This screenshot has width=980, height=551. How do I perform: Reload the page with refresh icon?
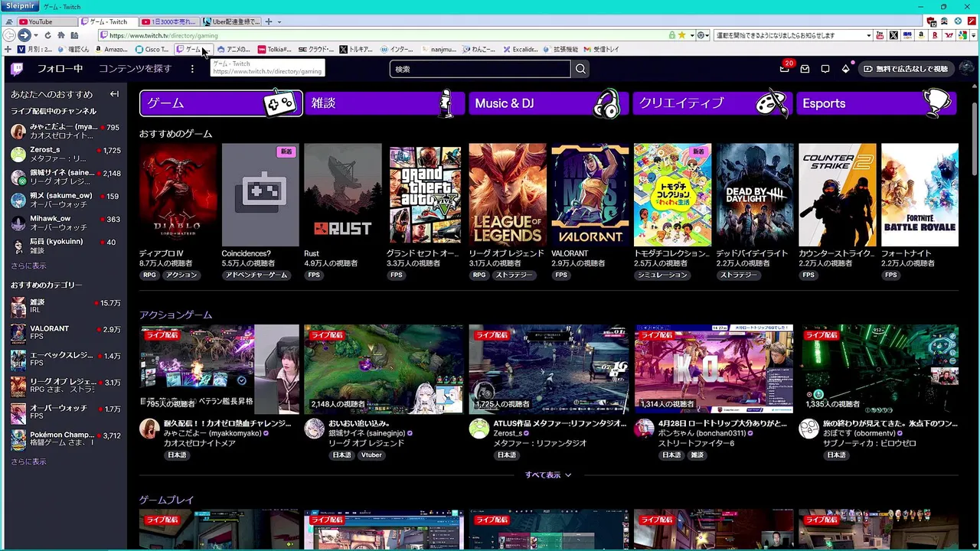(x=47, y=35)
